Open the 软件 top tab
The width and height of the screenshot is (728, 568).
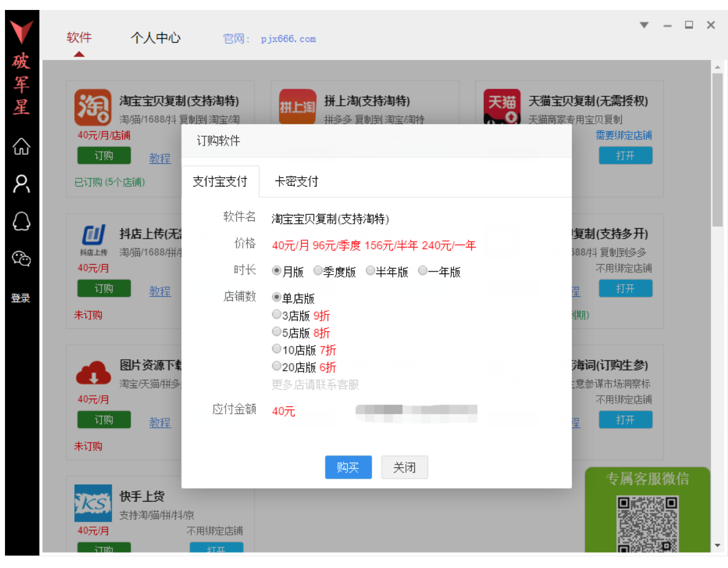click(x=79, y=38)
